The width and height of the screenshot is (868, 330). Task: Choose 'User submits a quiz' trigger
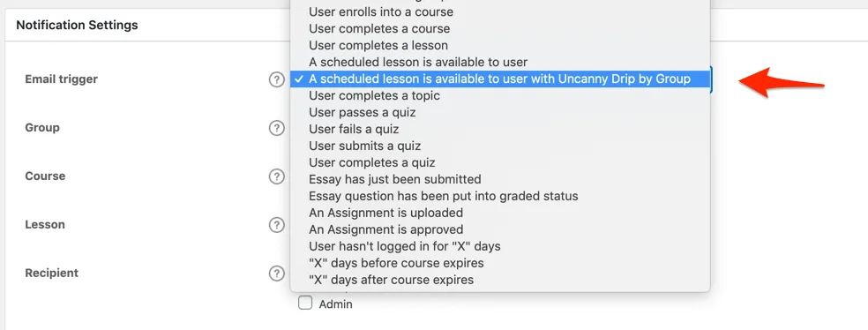coord(500,146)
